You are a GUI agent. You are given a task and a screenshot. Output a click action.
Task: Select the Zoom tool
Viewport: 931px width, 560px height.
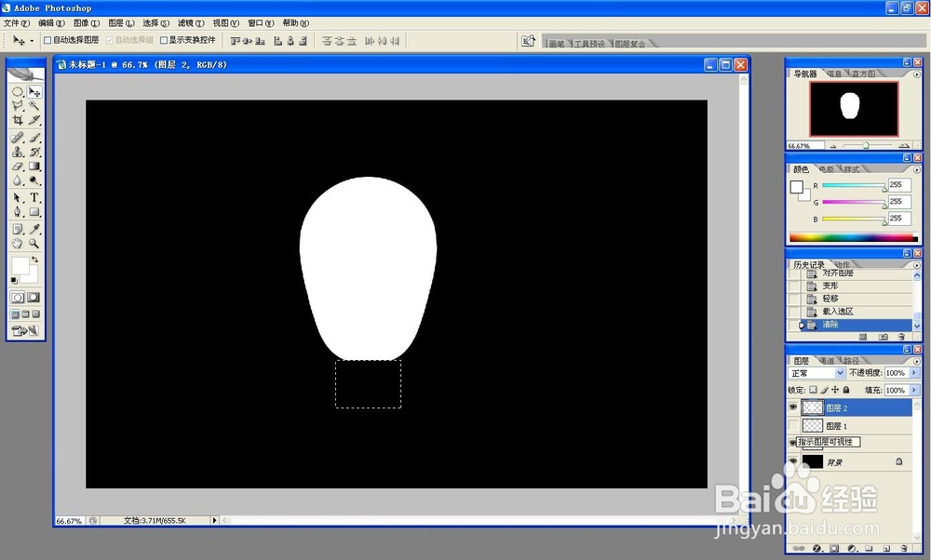(34, 243)
